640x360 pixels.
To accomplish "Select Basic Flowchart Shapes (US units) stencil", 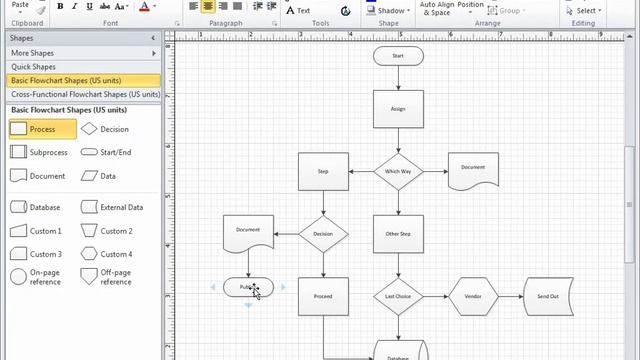I will pos(84,80).
